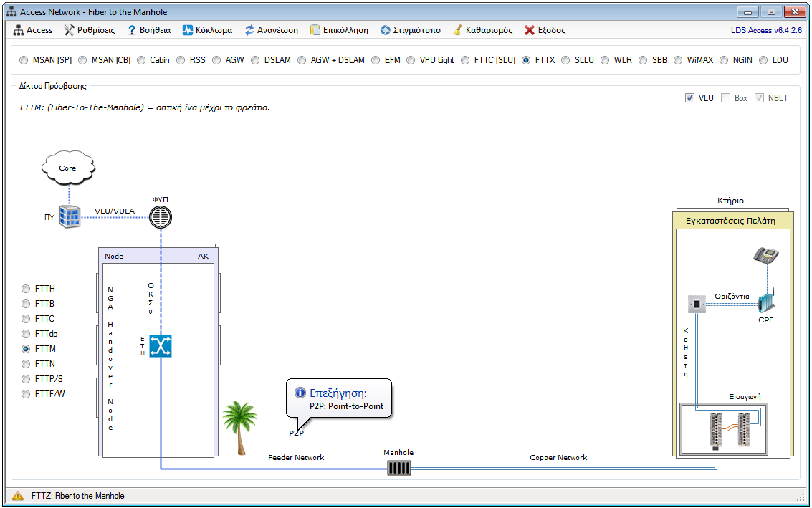Click the Ανανέωση refresh button
812x508 pixels.
pyautogui.click(x=271, y=30)
